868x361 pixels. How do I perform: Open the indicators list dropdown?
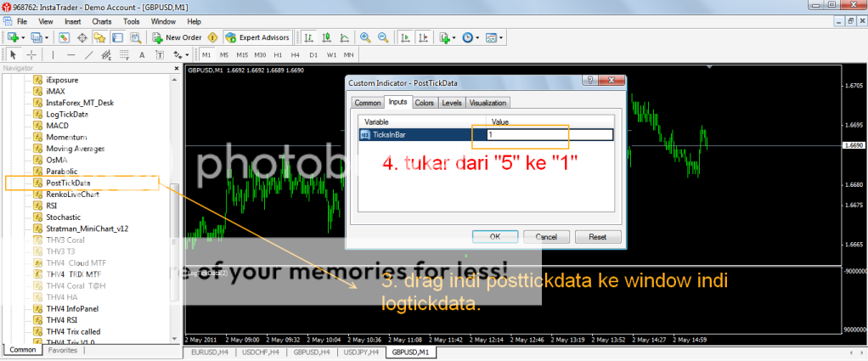pyautogui.click(x=447, y=37)
